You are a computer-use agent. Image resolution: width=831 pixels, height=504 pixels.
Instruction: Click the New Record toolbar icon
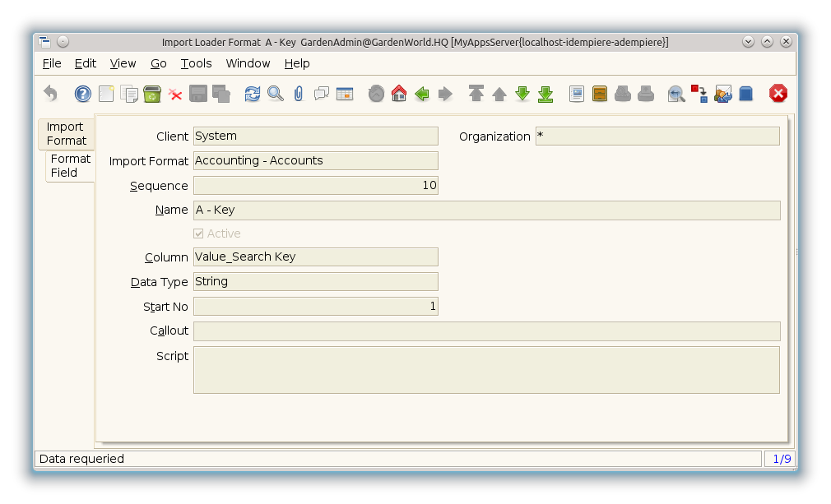pos(106,95)
